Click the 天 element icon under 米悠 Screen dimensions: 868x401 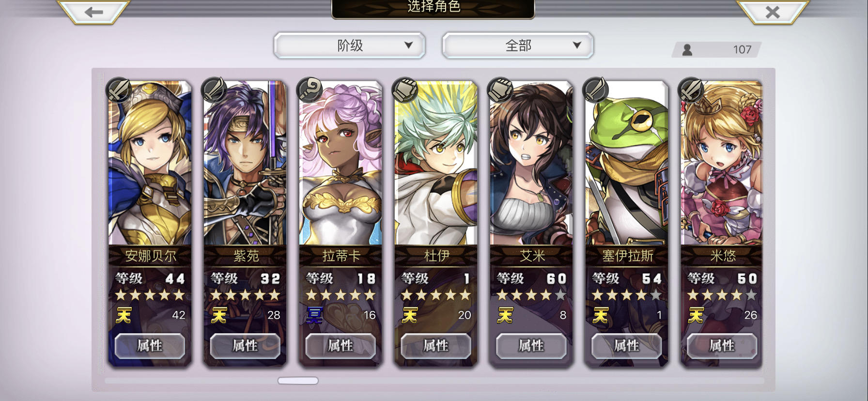tap(696, 315)
